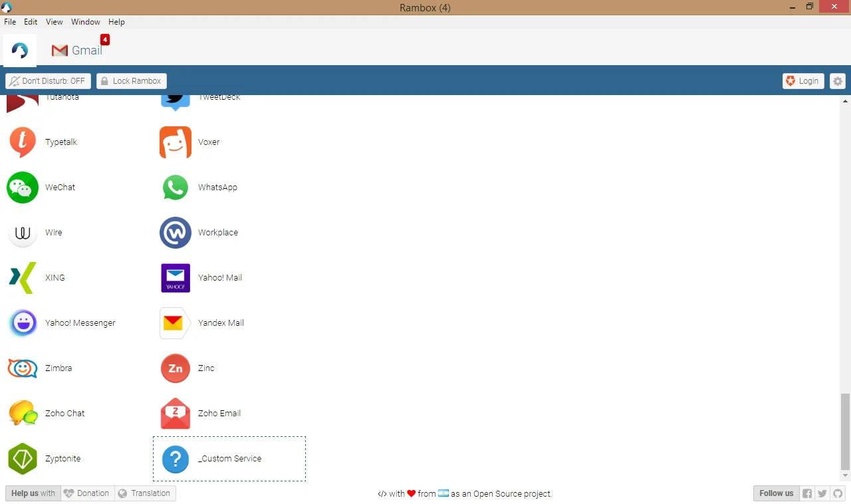Open the Workplace service icon

coord(176,233)
